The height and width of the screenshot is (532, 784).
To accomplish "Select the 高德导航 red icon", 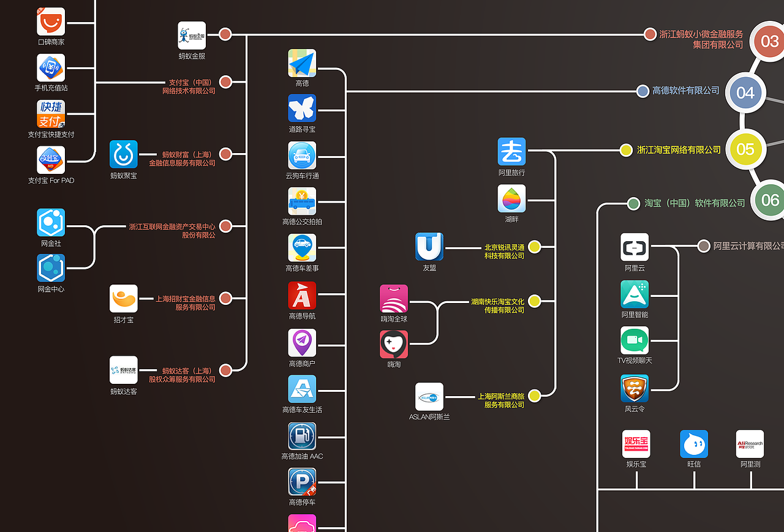I will coord(303,296).
